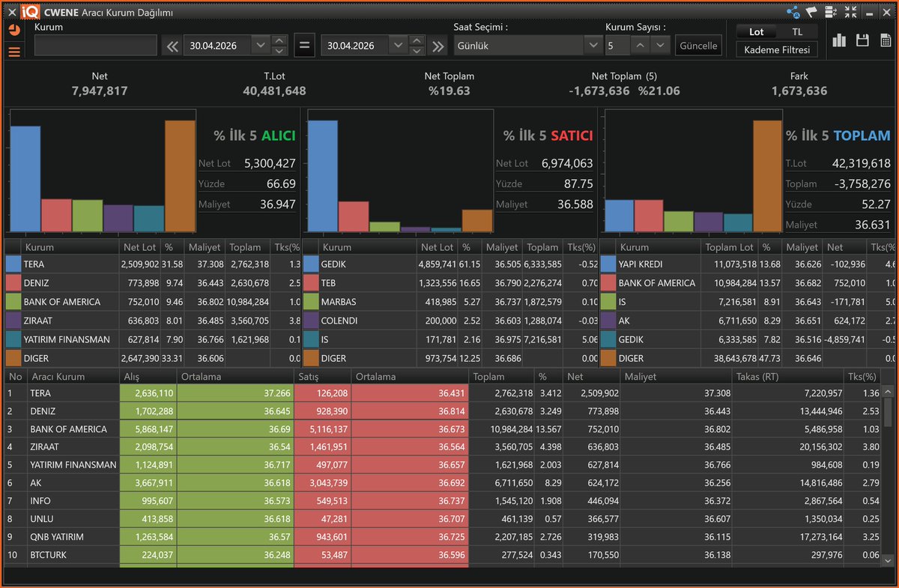
Task: Select the INFO row
Action: click(442, 501)
